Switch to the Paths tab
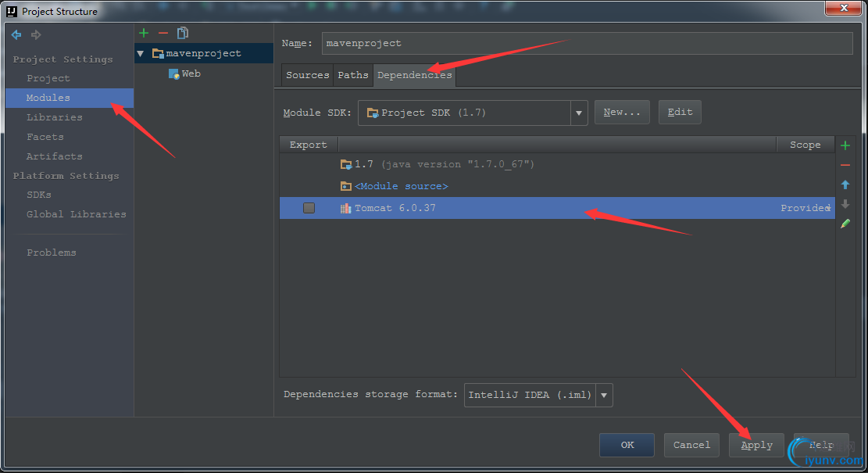This screenshot has height=473, width=868. pyautogui.click(x=353, y=75)
